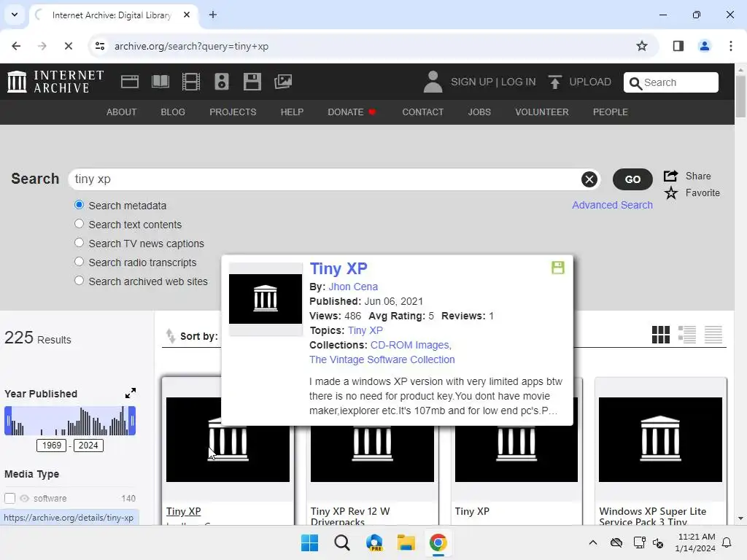This screenshot has height=560, width=747.
Task: Open the BLOG menu item
Action: [x=173, y=112]
